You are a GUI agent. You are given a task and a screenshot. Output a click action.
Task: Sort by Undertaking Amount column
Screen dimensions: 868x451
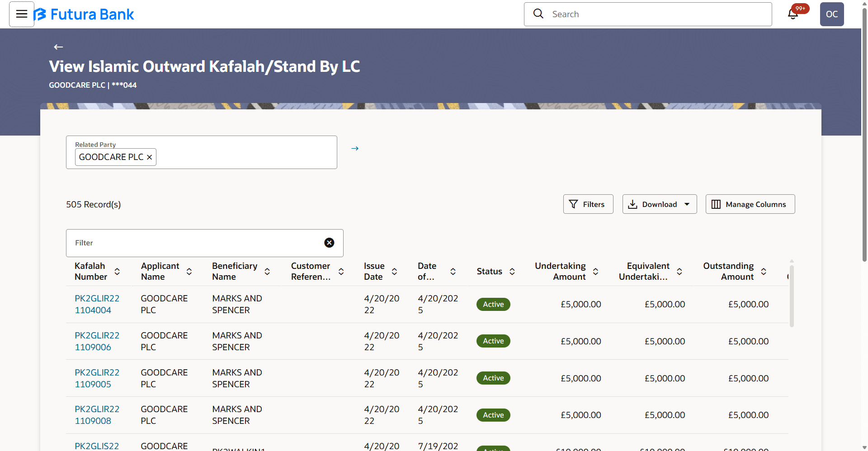pos(596,272)
